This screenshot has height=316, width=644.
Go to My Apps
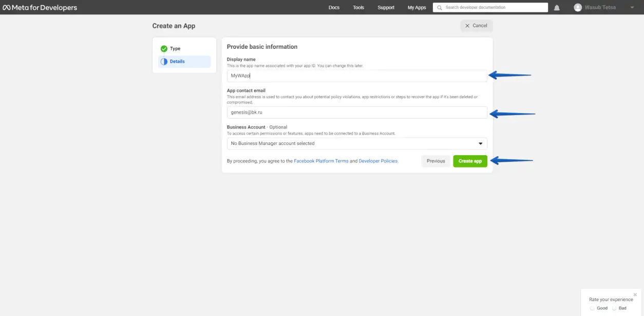(x=416, y=8)
